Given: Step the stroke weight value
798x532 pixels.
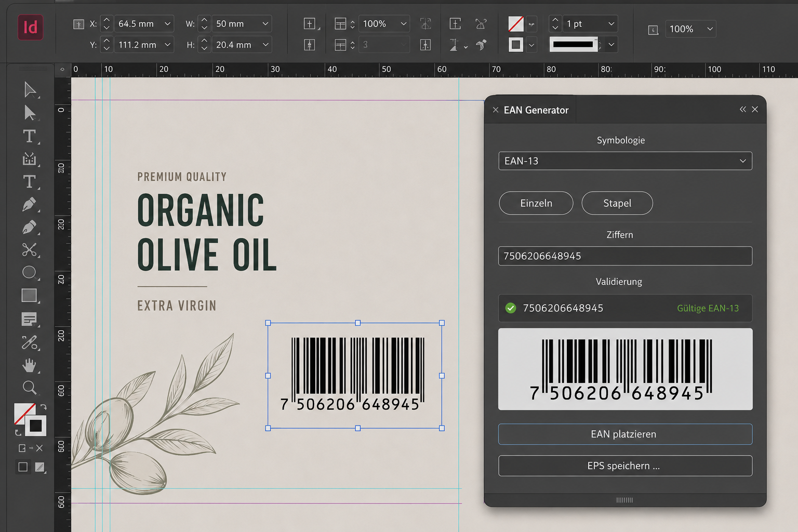Looking at the screenshot, I should 555,24.
